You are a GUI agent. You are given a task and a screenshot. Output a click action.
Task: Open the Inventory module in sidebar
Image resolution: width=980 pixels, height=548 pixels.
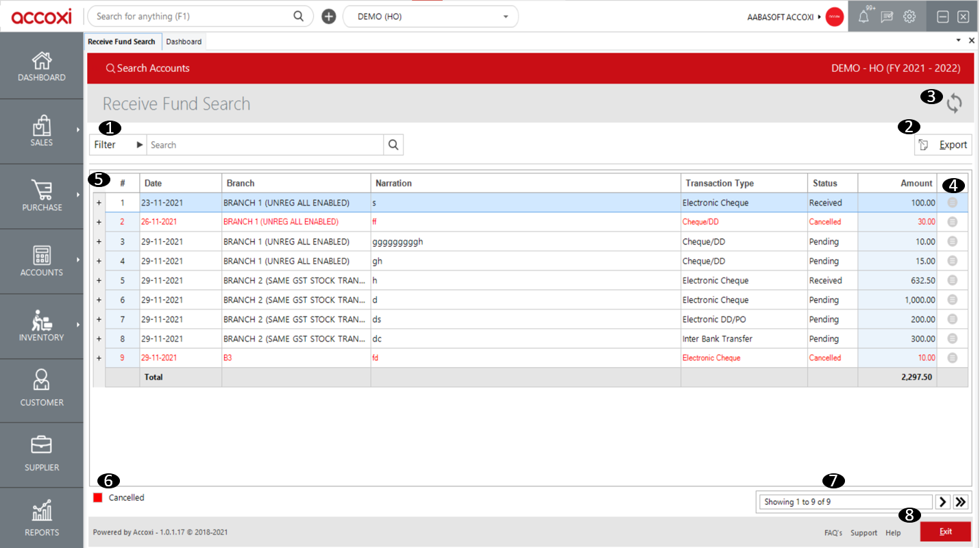[x=41, y=326]
